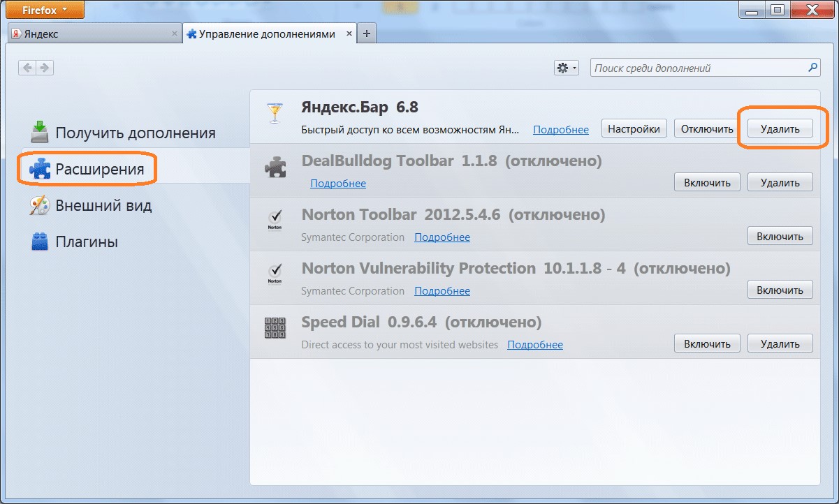Enable DealBulldog Toolbar with Включить
839x504 pixels.
[707, 182]
